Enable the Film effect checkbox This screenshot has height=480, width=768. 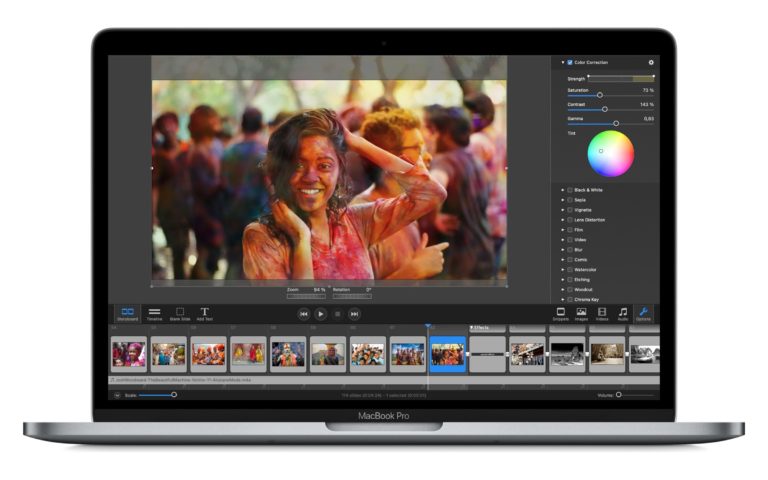(x=570, y=230)
